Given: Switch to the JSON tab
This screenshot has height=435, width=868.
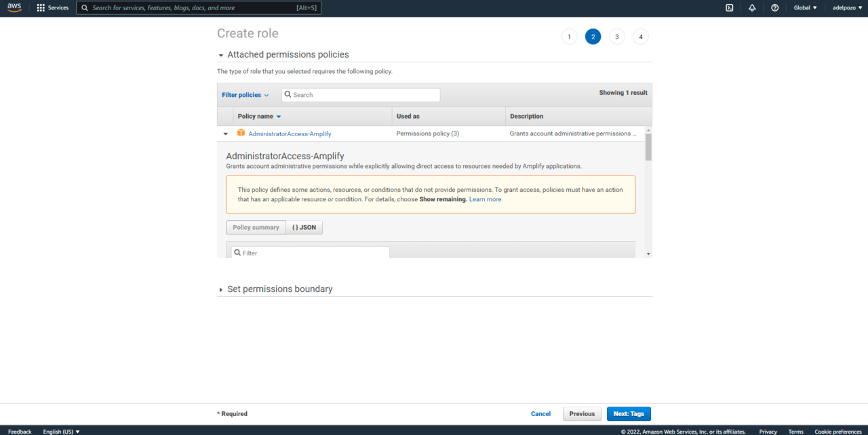Looking at the screenshot, I should (304, 228).
